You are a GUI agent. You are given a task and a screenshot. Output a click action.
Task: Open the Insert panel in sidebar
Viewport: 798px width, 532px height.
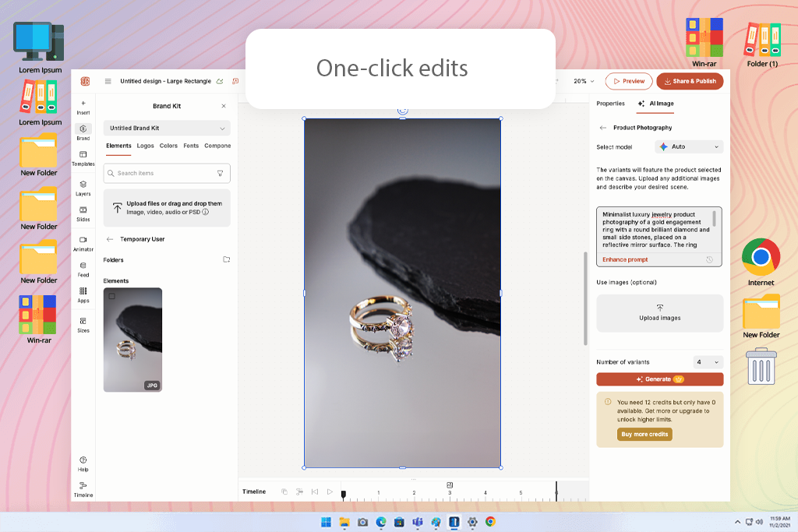[x=83, y=107]
